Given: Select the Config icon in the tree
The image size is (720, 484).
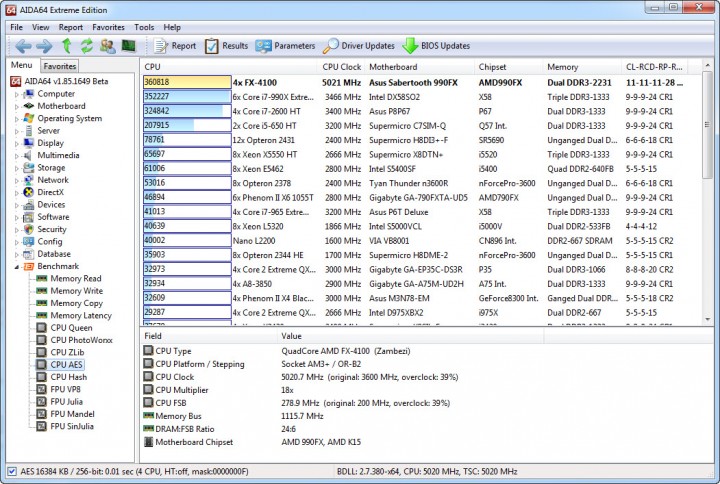Looking at the screenshot, I should pos(28,242).
